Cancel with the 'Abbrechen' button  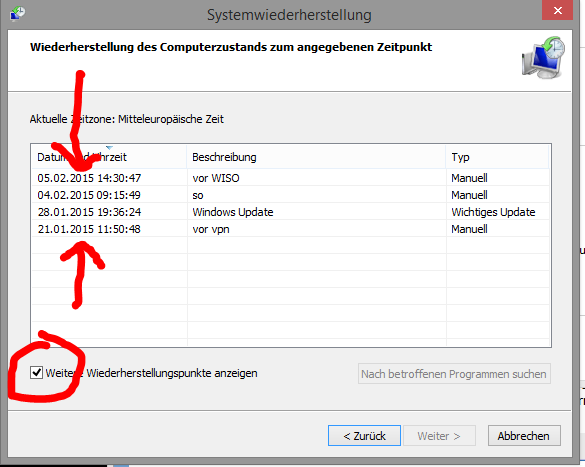(524, 436)
